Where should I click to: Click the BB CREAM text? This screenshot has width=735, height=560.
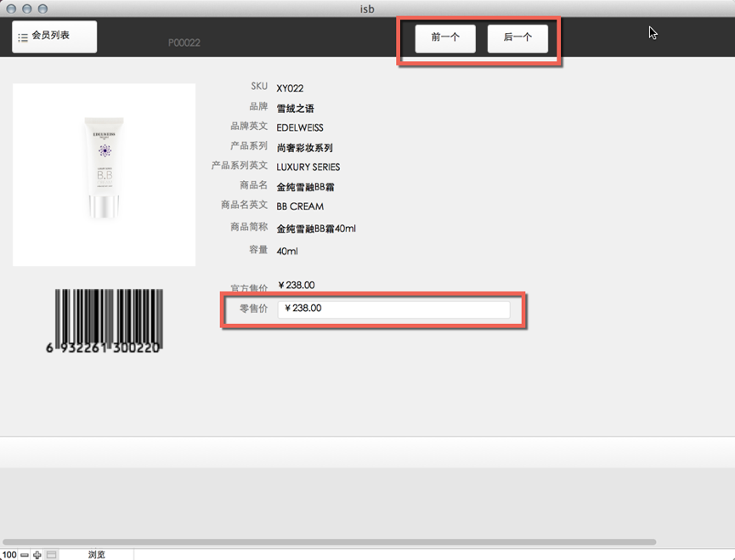click(300, 206)
